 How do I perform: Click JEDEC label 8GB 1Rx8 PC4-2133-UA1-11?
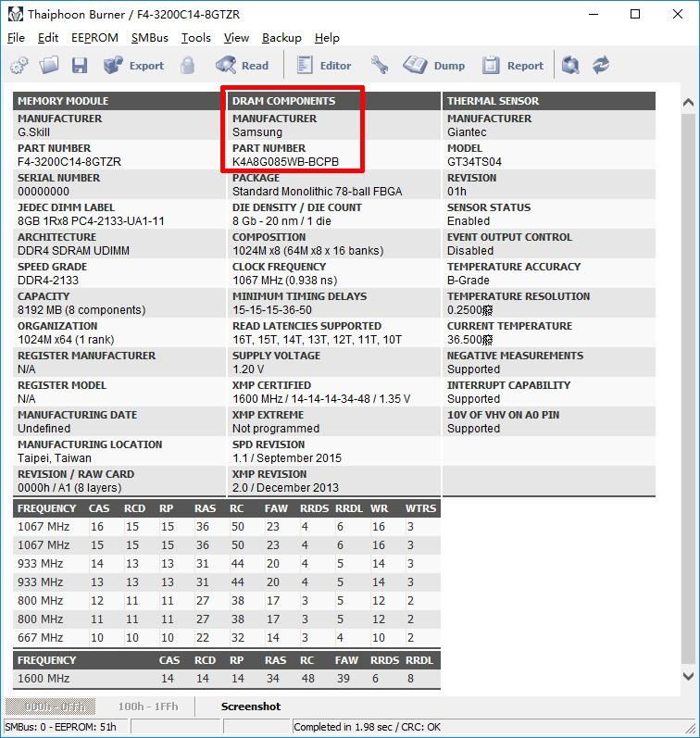pyautogui.click(x=91, y=221)
